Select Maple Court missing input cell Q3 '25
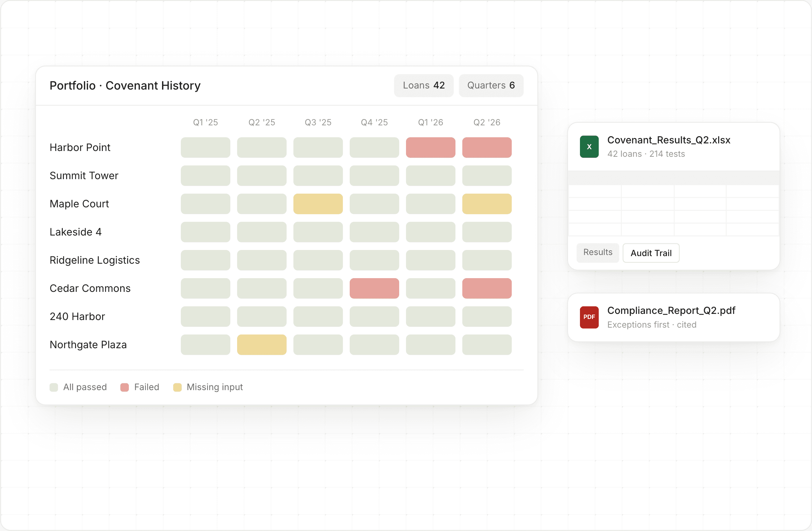 click(318, 204)
